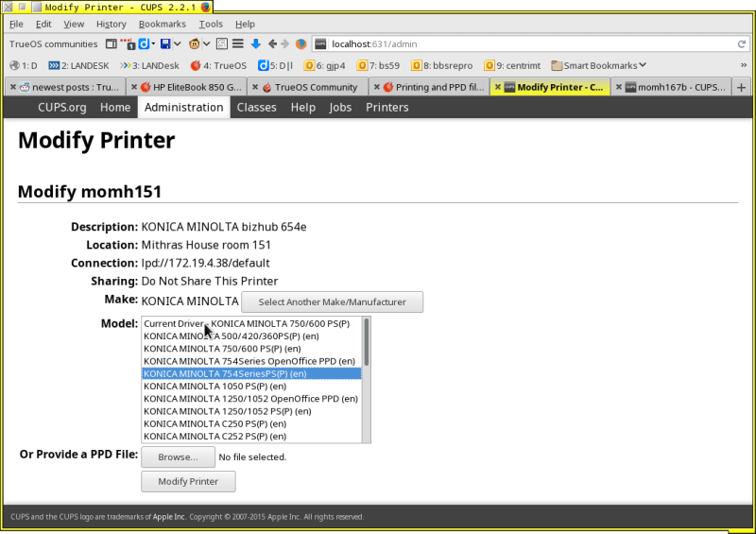Click the Greasemonkey monkey face icon
The image size is (756, 534).
coord(195,43)
